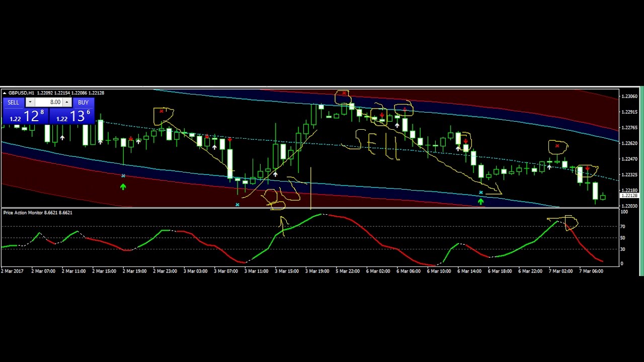This screenshot has width=644, height=362.
Task: Click the vertical scrollbar at right edge
Action: 641,182
